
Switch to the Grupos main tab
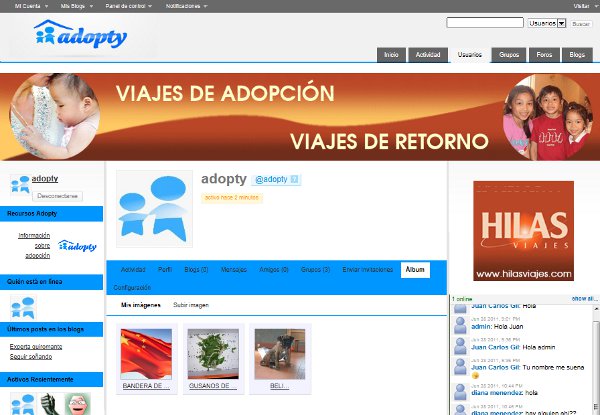click(508, 54)
